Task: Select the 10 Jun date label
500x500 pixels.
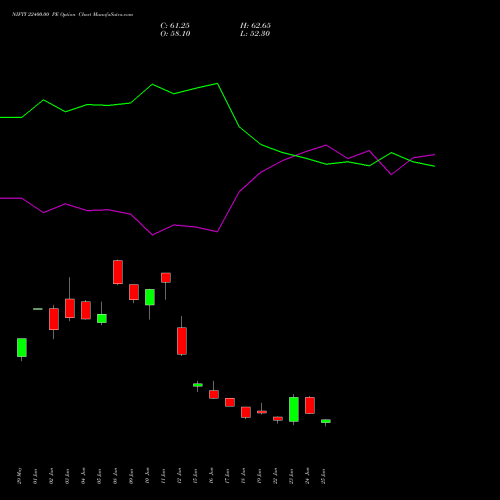Action: pyautogui.click(x=147, y=476)
